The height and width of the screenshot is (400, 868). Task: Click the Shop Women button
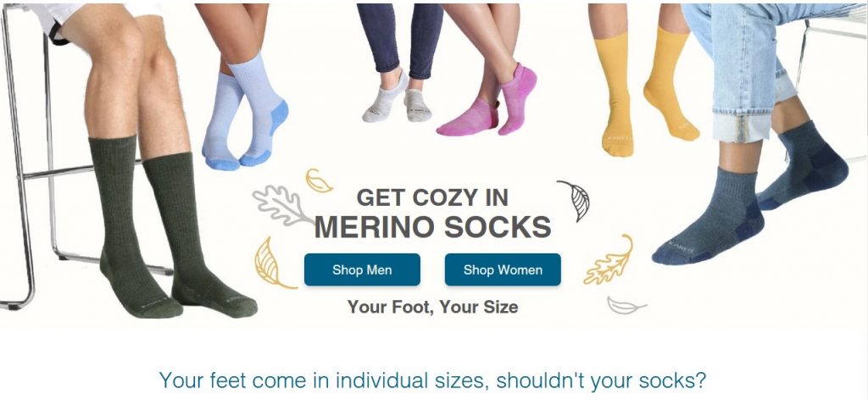tap(503, 269)
